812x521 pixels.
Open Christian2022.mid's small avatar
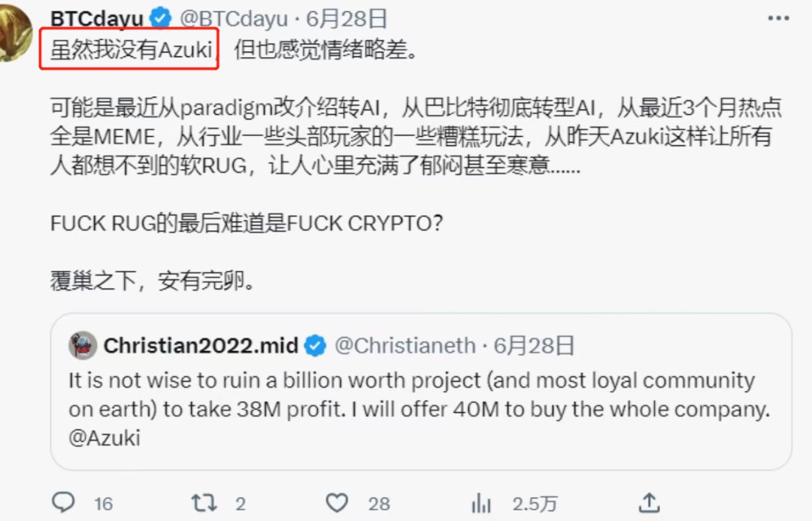pyautogui.click(x=83, y=345)
